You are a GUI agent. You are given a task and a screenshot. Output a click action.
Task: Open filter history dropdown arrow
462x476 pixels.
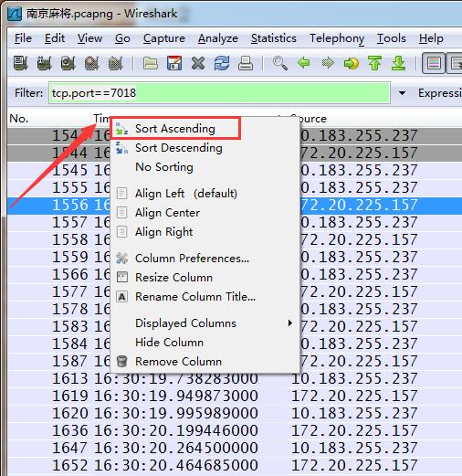pyautogui.click(x=402, y=92)
